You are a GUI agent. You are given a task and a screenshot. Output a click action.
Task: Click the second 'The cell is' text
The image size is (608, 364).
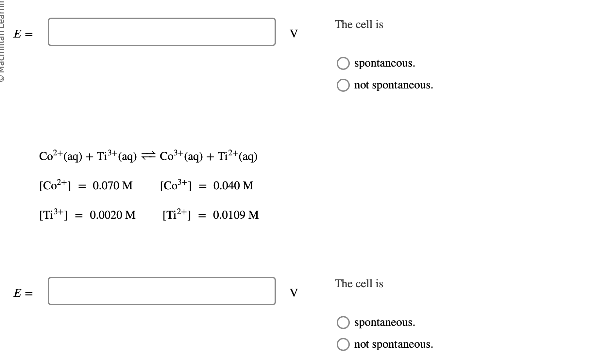point(359,284)
